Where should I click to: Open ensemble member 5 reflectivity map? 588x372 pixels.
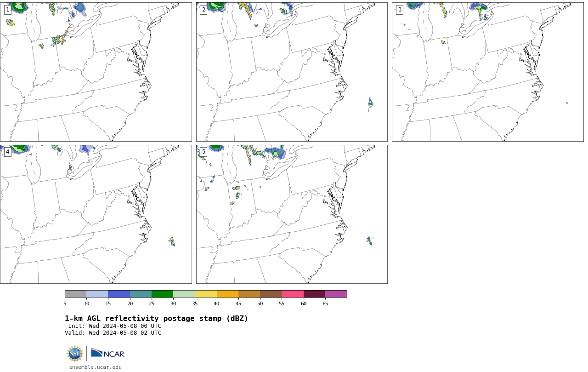[x=292, y=214]
